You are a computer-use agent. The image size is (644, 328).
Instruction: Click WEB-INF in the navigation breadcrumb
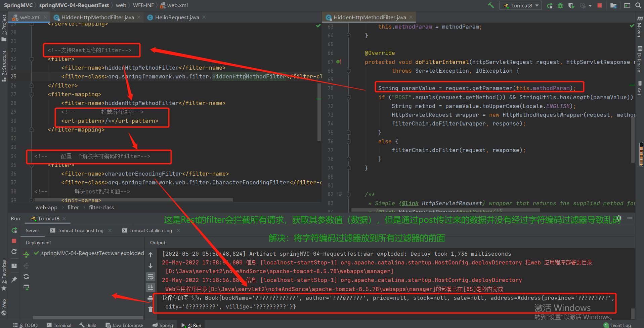(x=143, y=5)
